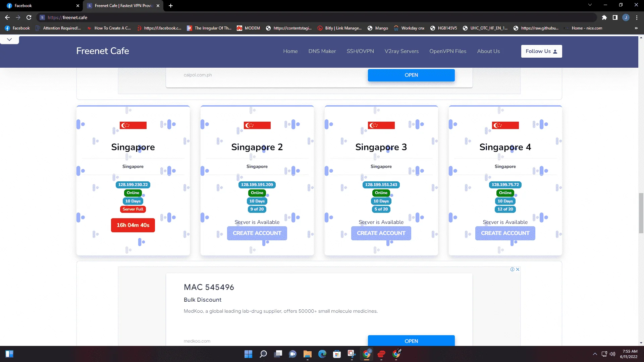The width and height of the screenshot is (644, 362).
Task: Show hidden system tray icons
Action: tap(595, 354)
